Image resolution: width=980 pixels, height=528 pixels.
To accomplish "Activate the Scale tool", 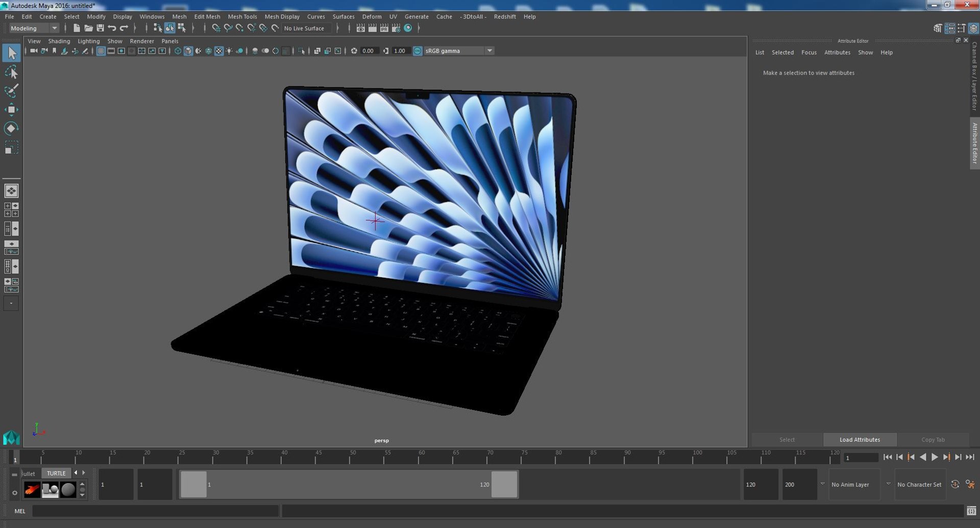I will [11, 147].
